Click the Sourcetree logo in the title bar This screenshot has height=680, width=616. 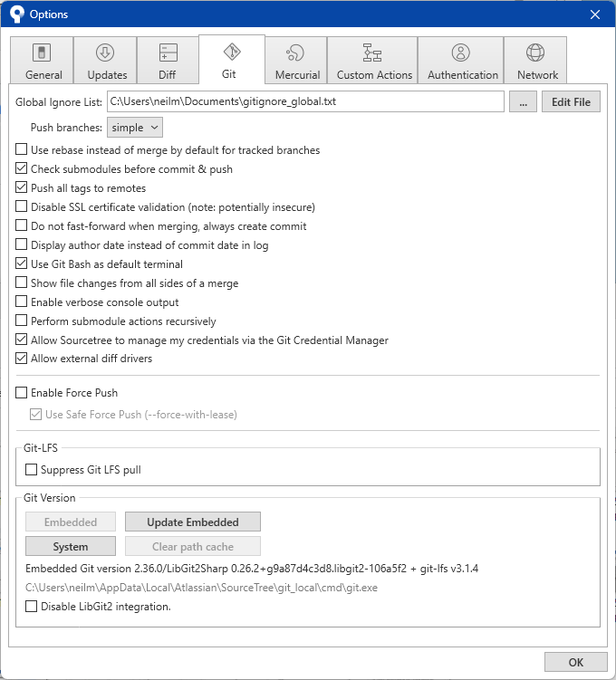click(14, 14)
